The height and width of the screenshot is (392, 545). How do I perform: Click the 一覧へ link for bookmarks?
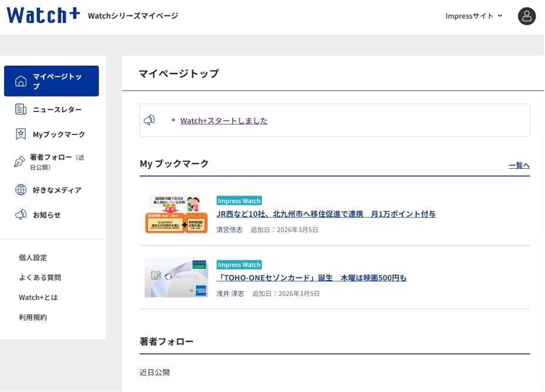(x=519, y=165)
